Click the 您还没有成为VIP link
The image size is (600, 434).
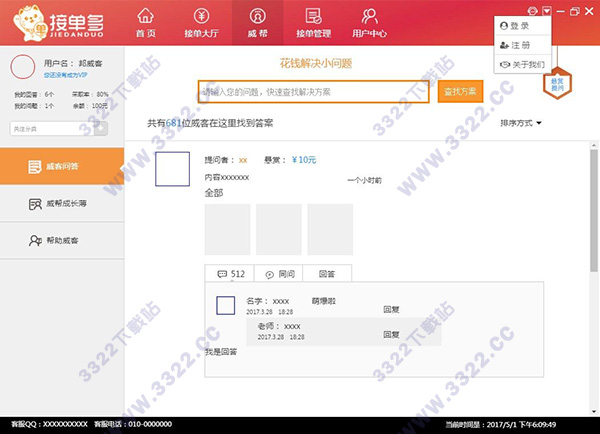[x=65, y=75]
